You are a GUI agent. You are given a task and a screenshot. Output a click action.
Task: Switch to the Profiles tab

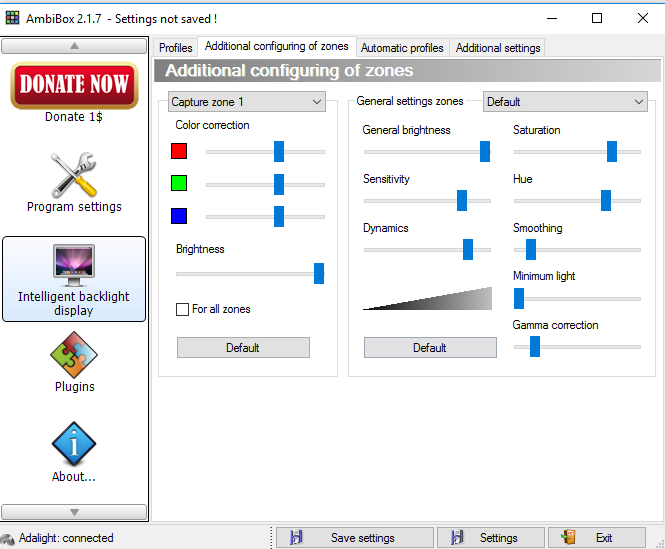click(176, 48)
